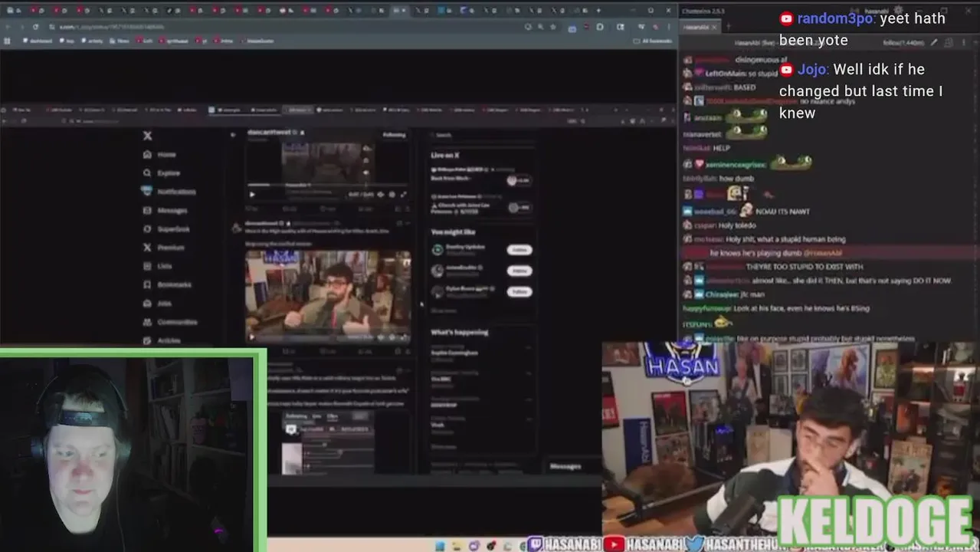Click Show more under You might like
Image resolution: width=980 pixels, height=552 pixels.
coord(444,310)
